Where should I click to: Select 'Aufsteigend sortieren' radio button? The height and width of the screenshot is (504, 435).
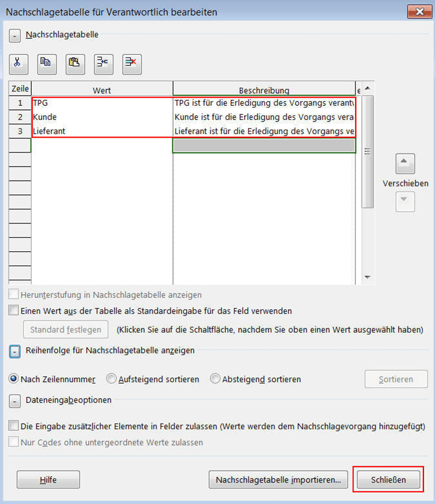(112, 380)
